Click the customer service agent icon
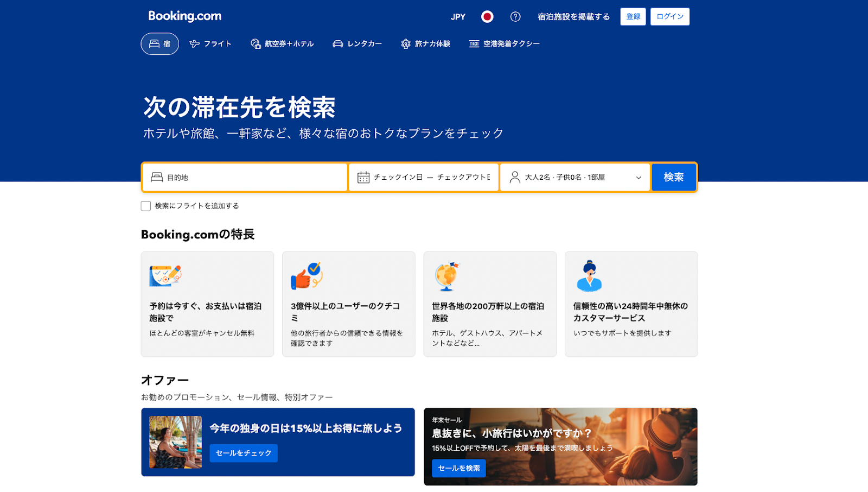Screen dimensions: 868x492 pyautogui.click(x=589, y=276)
